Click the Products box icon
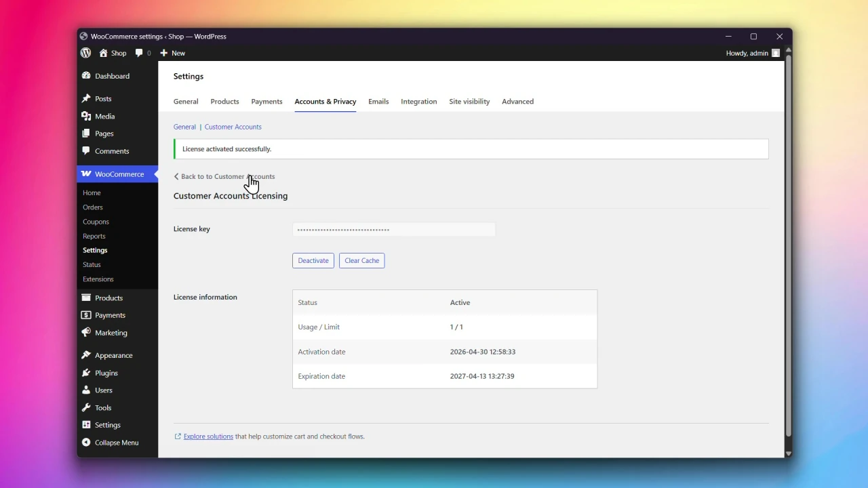This screenshot has height=488, width=868. [86, 298]
